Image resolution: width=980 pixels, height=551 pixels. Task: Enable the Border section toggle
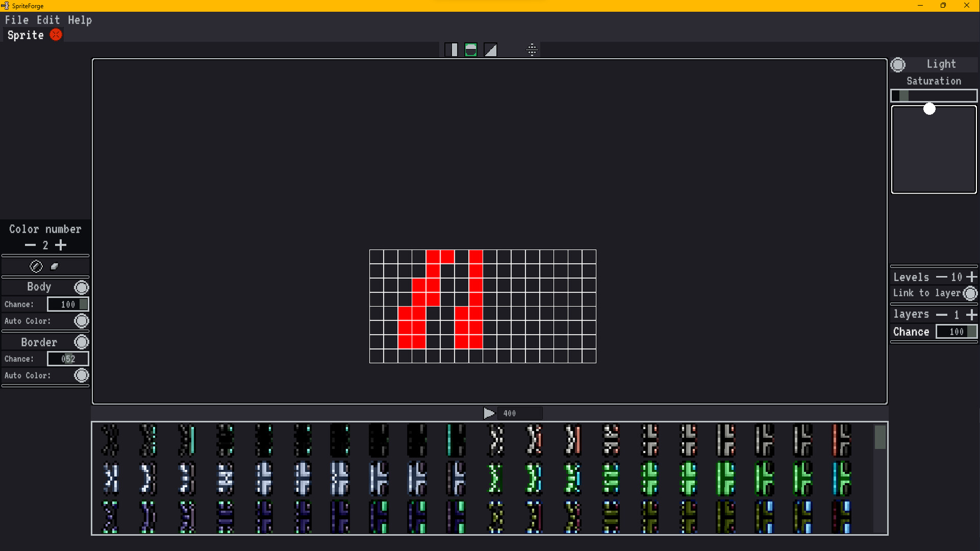tap(81, 342)
